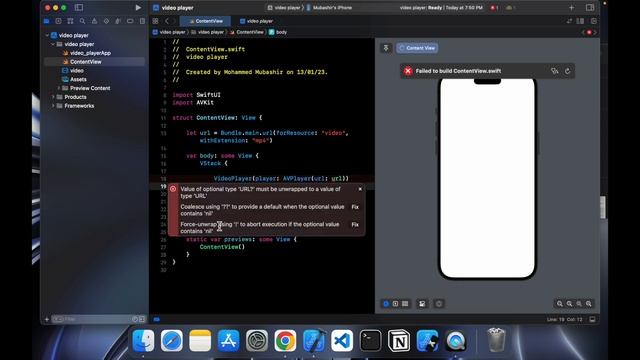Open the Issue navigator warning icon

coord(94,21)
